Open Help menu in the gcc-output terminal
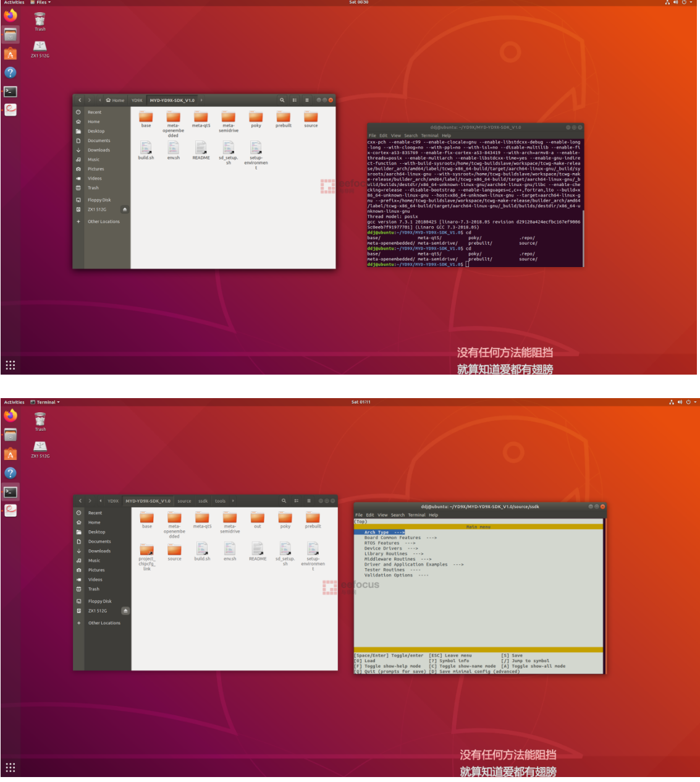Screen dimensions: 700x782 coord(446,135)
